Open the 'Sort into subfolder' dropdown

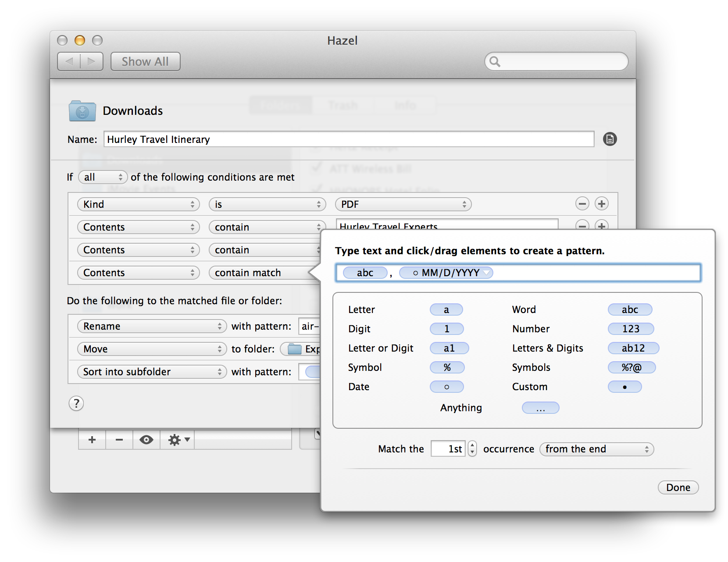(x=152, y=372)
